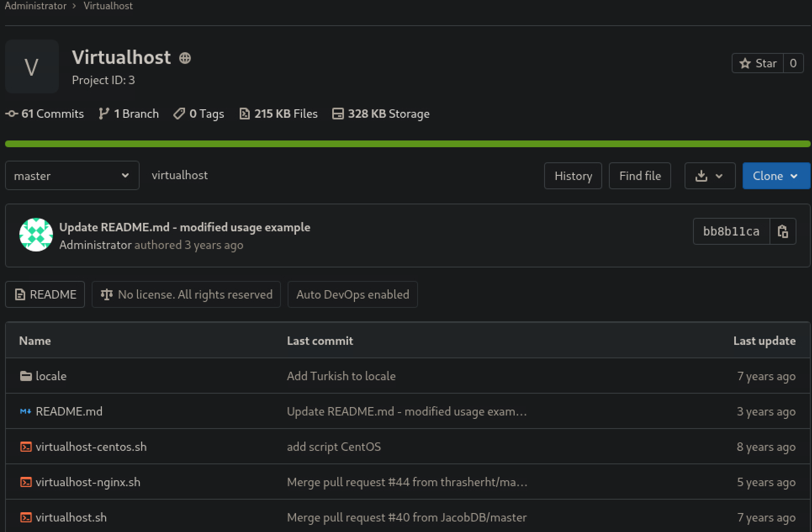The height and width of the screenshot is (532, 812).
Task: Open README.md row's last commit message
Action: pos(407,411)
